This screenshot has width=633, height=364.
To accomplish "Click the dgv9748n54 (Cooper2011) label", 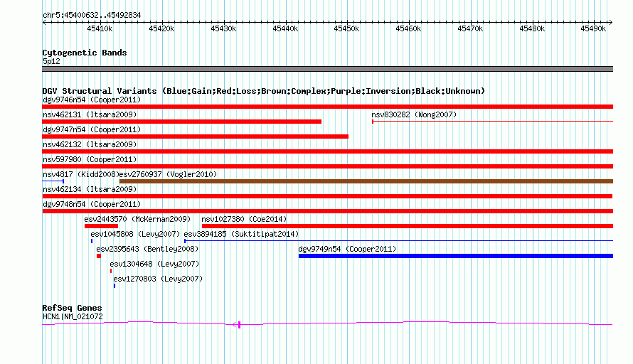I will pos(92,204).
